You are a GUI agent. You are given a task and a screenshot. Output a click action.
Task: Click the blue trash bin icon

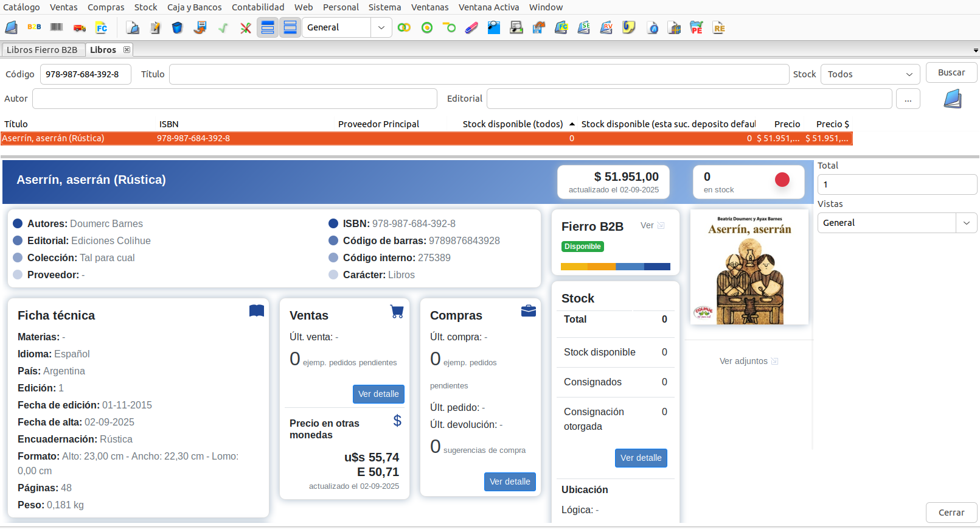point(177,27)
